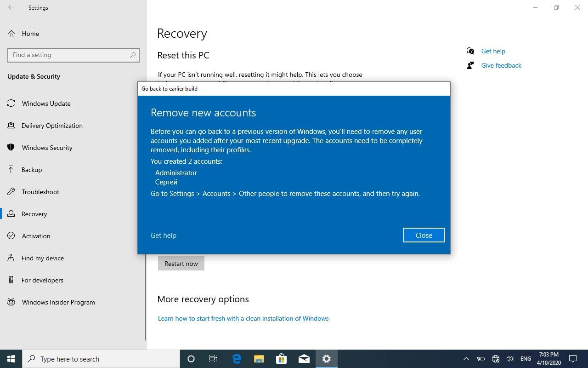Click Give feedback link
Viewport: 588px width, 368px height.
coord(501,65)
